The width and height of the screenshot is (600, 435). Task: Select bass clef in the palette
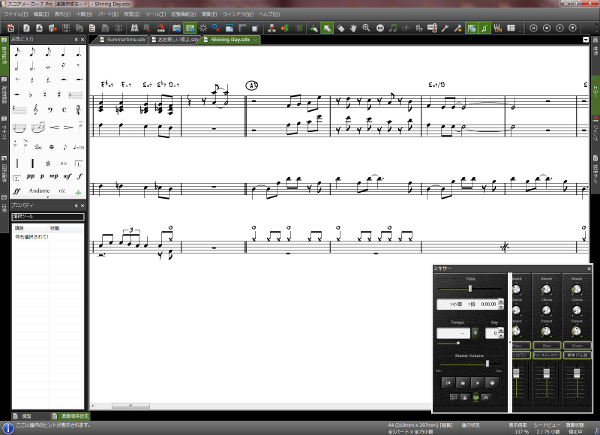click(50, 110)
